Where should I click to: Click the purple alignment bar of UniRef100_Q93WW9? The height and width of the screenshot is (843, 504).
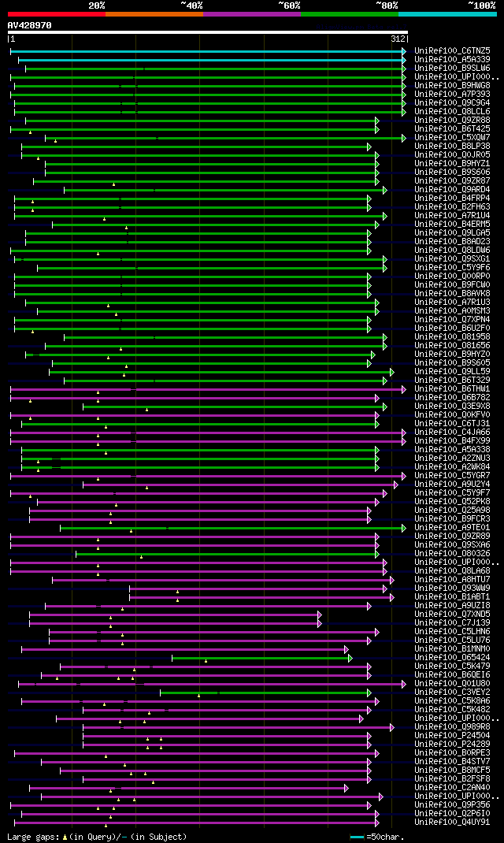coord(258,589)
